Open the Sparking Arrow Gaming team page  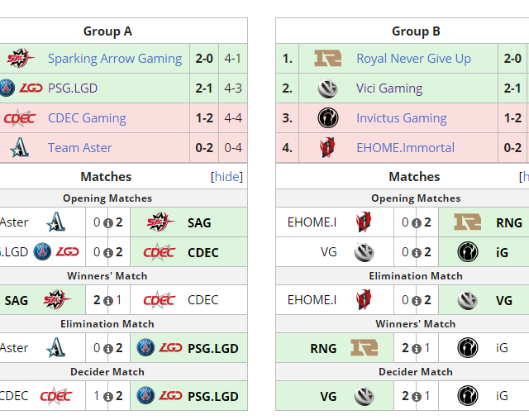pyautogui.click(x=114, y=59)
